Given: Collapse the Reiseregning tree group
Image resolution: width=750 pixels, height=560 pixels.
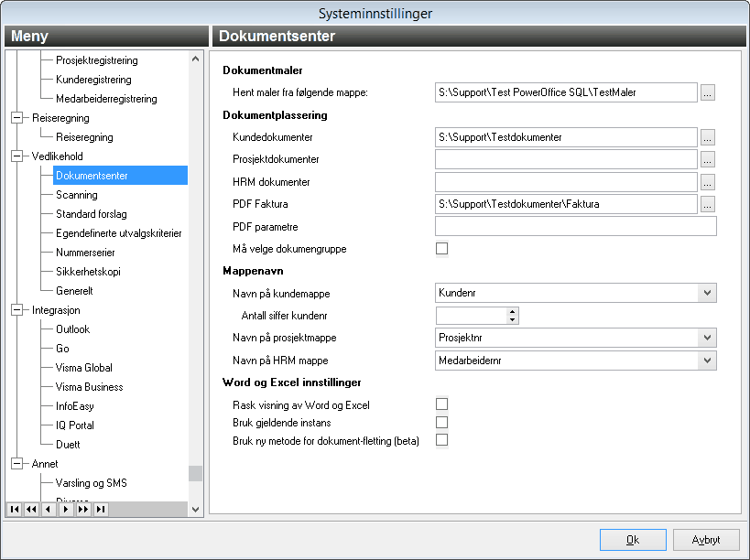Looking at the screenshot, I should pyautogui.click(x=16, y=117).
